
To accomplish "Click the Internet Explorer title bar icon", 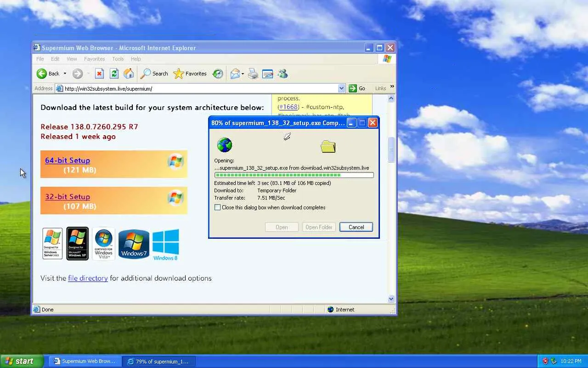I will tap(37, 48).
